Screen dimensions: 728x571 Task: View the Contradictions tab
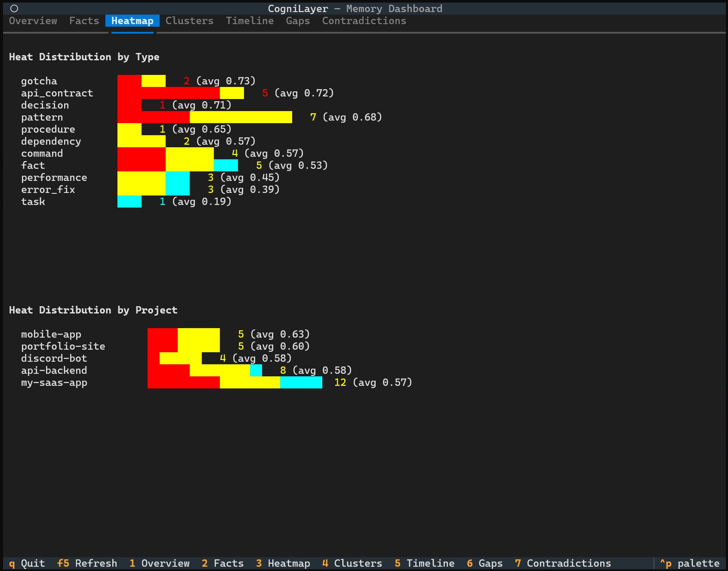click(364, 21)
